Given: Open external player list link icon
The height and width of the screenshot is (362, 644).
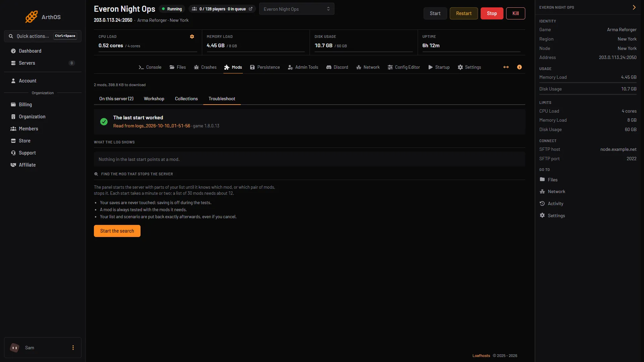Looking at the screenshot, I should (251, 9).
